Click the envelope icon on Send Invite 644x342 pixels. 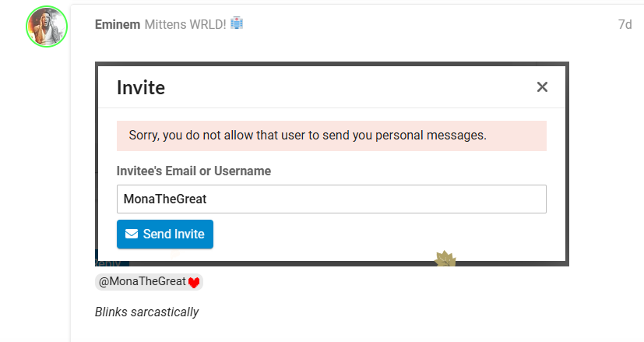132,234
